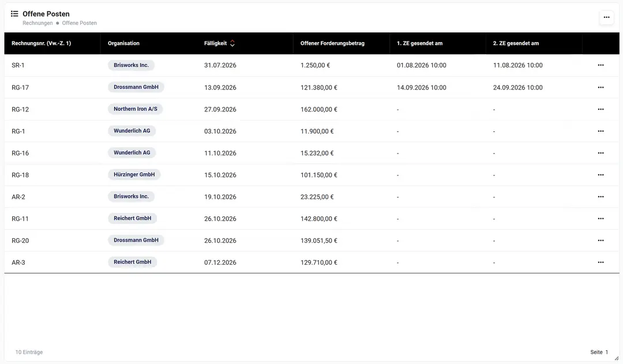Open row actions for invoice RG-18

[601, 175]
